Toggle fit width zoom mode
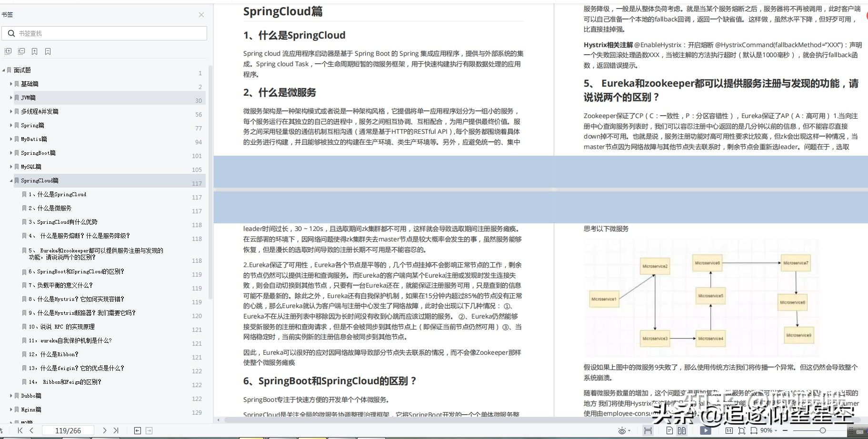 pyautogui.click(x=754, y=430)
